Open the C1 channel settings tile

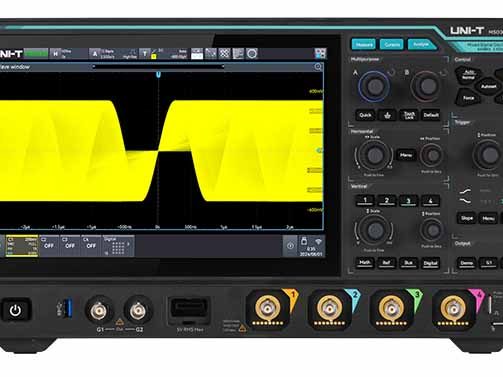click(x=22, y=246)
